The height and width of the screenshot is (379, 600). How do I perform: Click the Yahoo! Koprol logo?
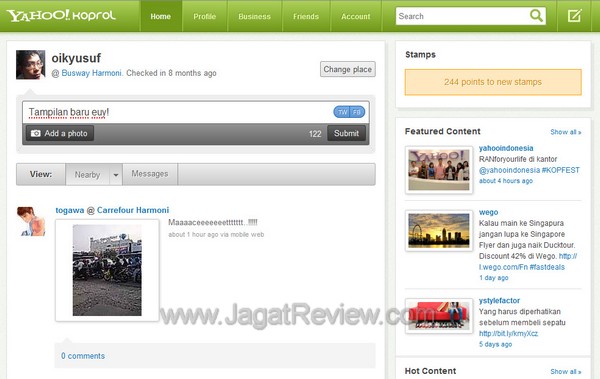61,16
